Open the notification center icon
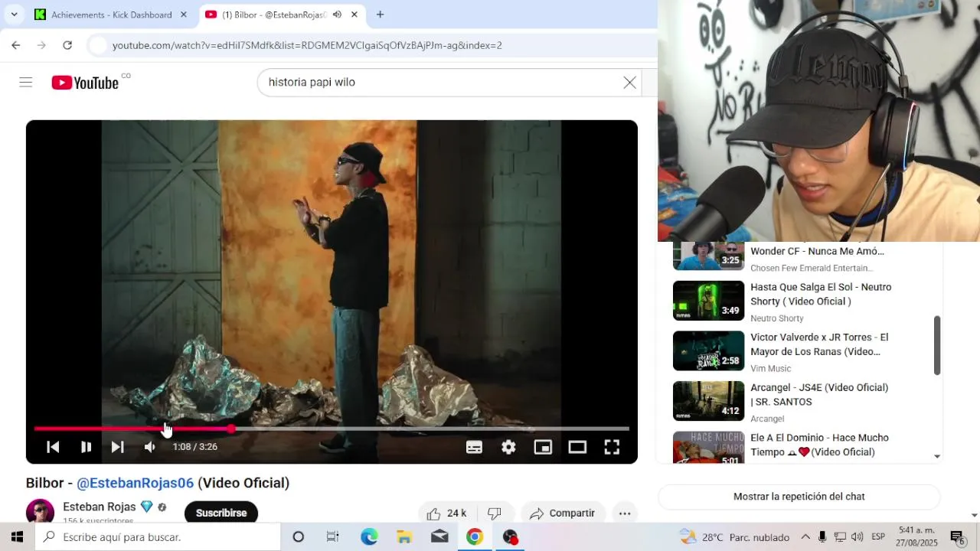The image size is (980, 551). [x=958, y=537]
